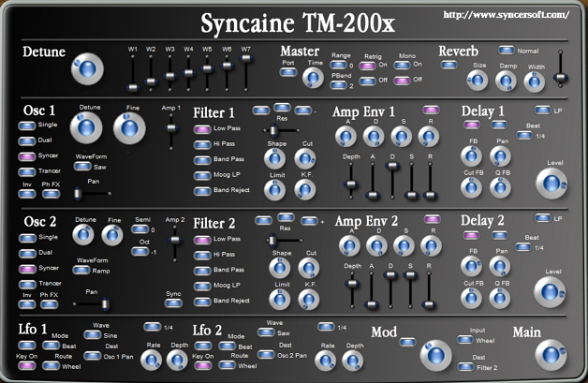Change Lfo 1 Dest Osc 1 Pan selector
The width and height of the screenshot is (588, 383).
93,355
